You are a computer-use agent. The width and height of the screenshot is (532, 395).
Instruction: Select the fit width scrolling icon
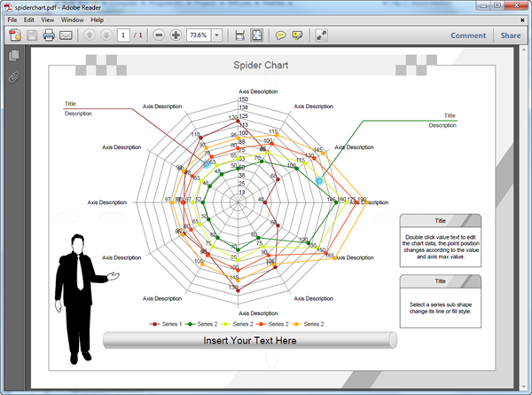click(x=240, y=35)
